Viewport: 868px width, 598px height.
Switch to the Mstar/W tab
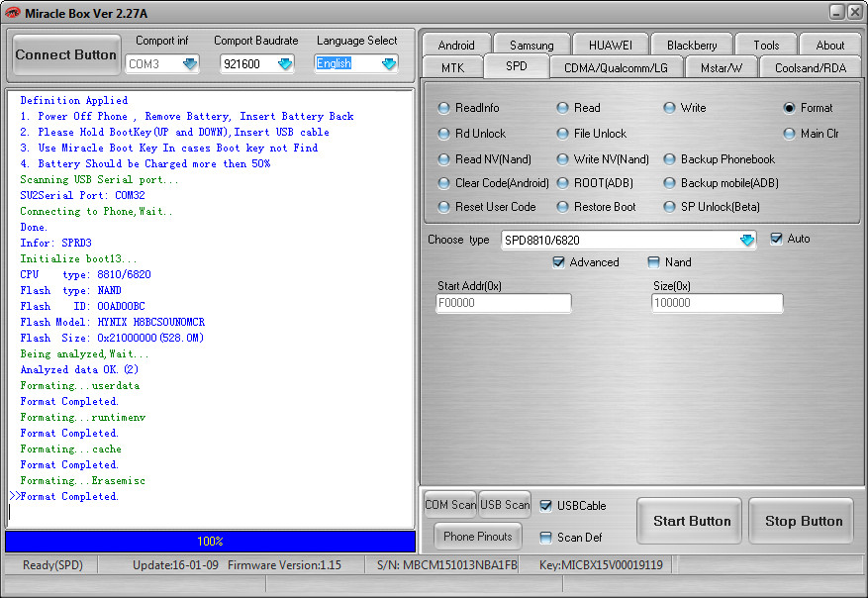(722, 67)
